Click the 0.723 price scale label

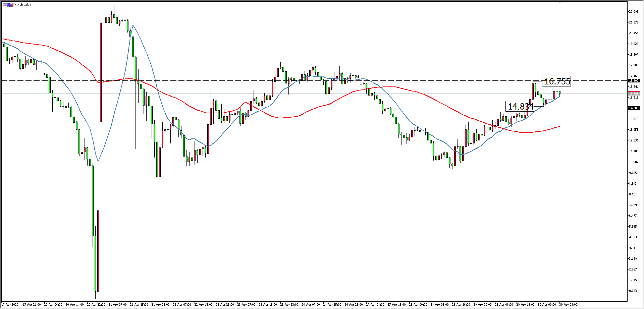pyautogui.click(x=633, y=291)
